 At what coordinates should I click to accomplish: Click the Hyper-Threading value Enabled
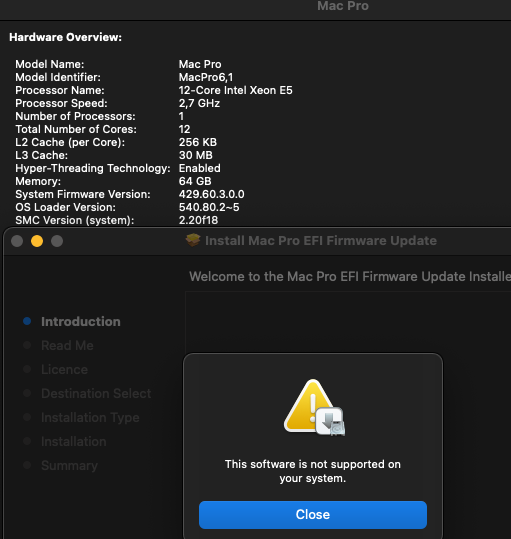click(200, 168)
